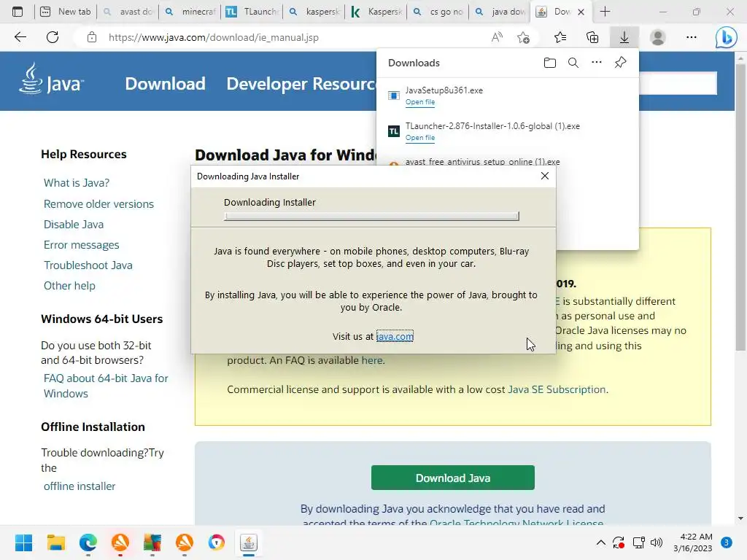This screenshot has height=560, width=747.
Task: Close the Downloading Java Installer dialog
Action: pyautogui.click(x=545, y=176)
